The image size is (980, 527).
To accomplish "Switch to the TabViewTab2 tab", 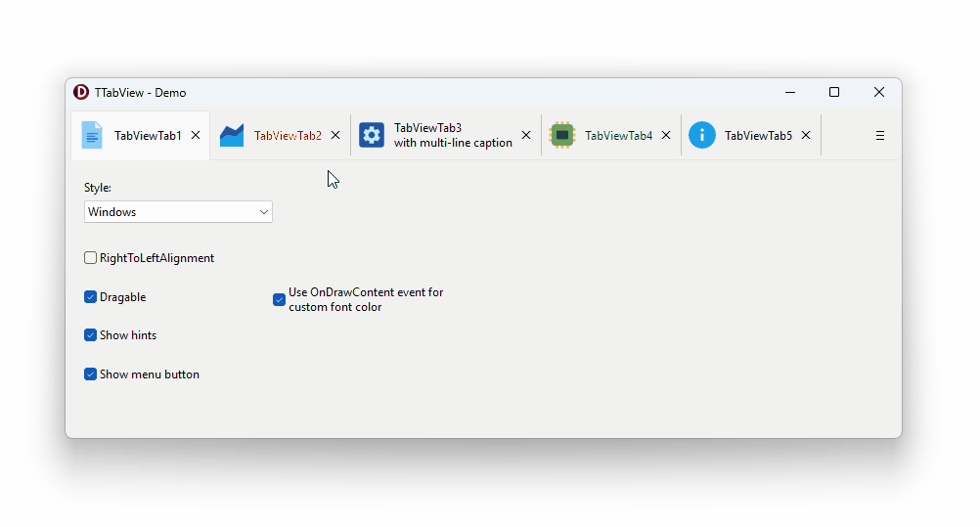I will 288,136.
